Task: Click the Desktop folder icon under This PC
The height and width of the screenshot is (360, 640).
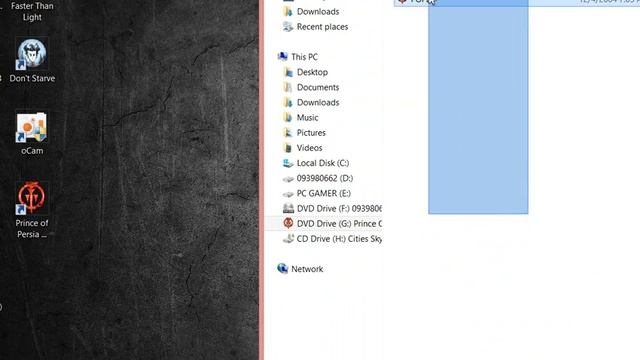Action: tap(288, 72)
